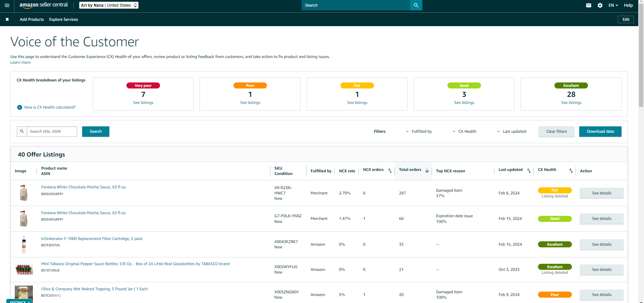Image resolution: width=644 pixels, height=303 pixels.
Task: Click the NCX rate column header
Action: [347, 171]
